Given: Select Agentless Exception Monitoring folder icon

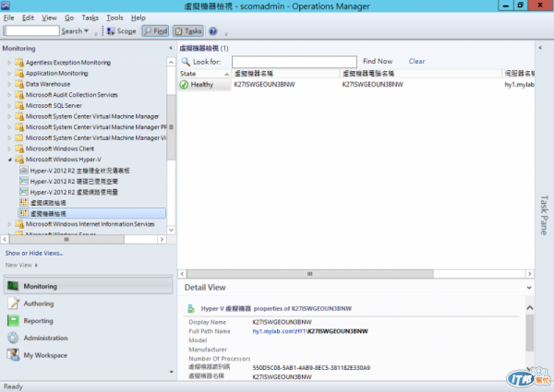Looking at the screenshot, I should point(19,63).
